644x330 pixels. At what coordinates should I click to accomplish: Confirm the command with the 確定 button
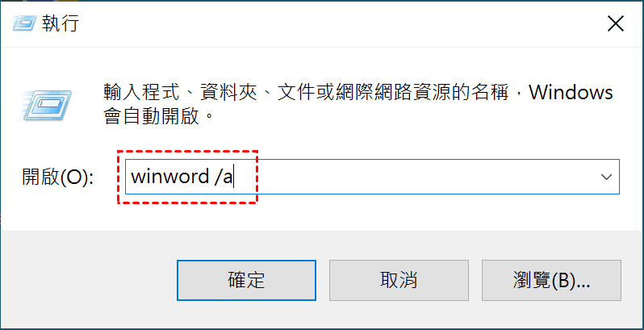click(x=246, y=280)
